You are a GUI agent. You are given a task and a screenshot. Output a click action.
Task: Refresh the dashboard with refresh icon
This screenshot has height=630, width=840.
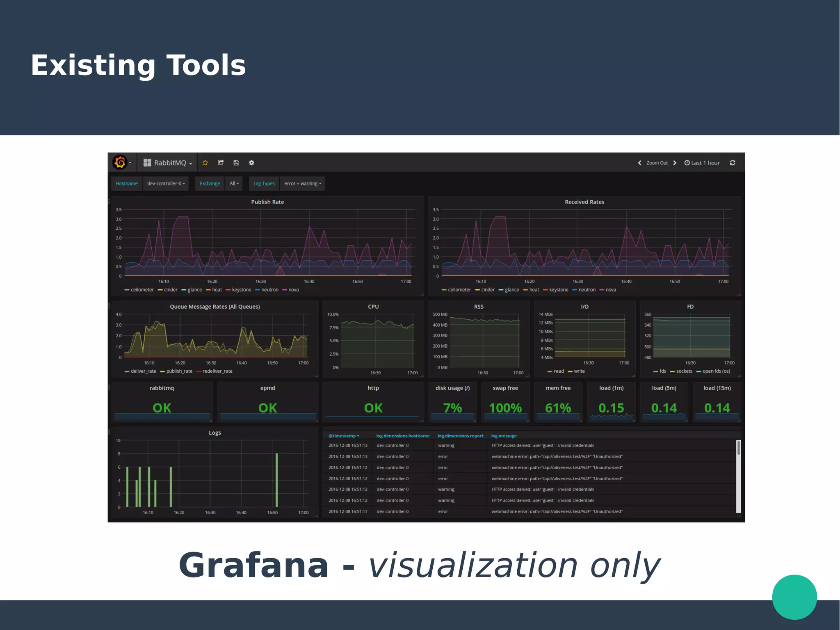point(733,163)
